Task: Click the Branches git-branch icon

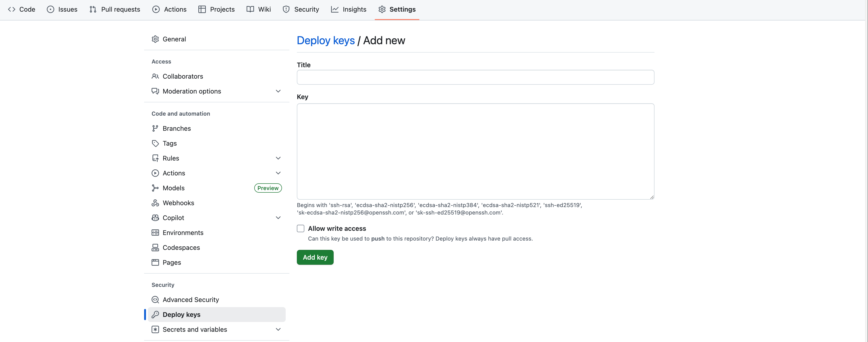Action: [155, 129]
